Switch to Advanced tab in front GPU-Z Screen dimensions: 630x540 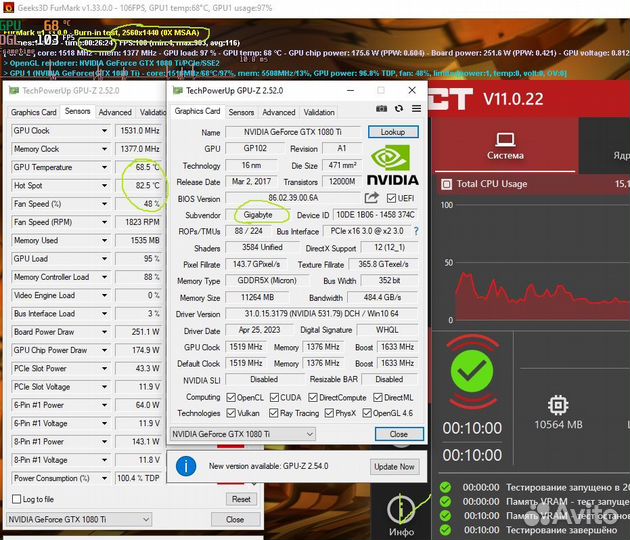point(279,112)
